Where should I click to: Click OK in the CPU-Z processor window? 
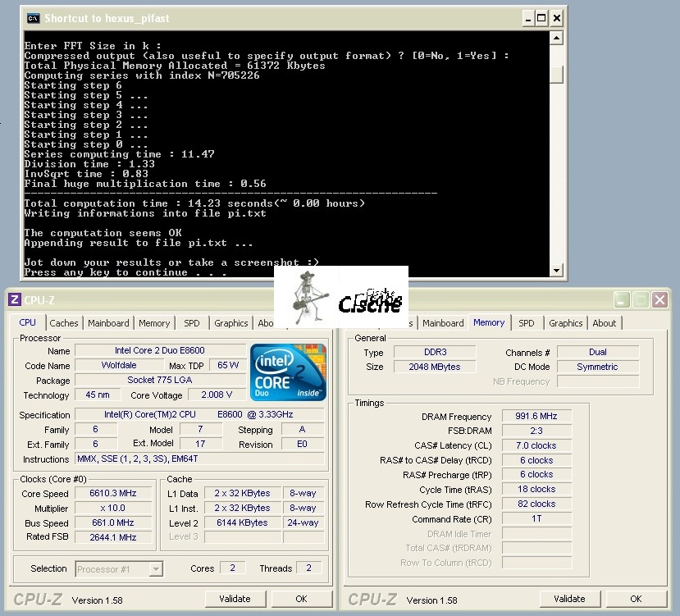pyautogui.click(x=301, y=599)
